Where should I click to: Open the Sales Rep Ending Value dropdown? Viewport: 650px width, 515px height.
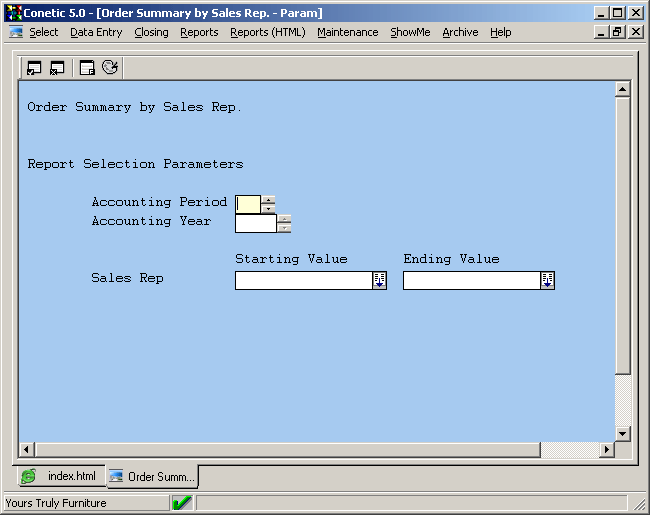point(547,281)
